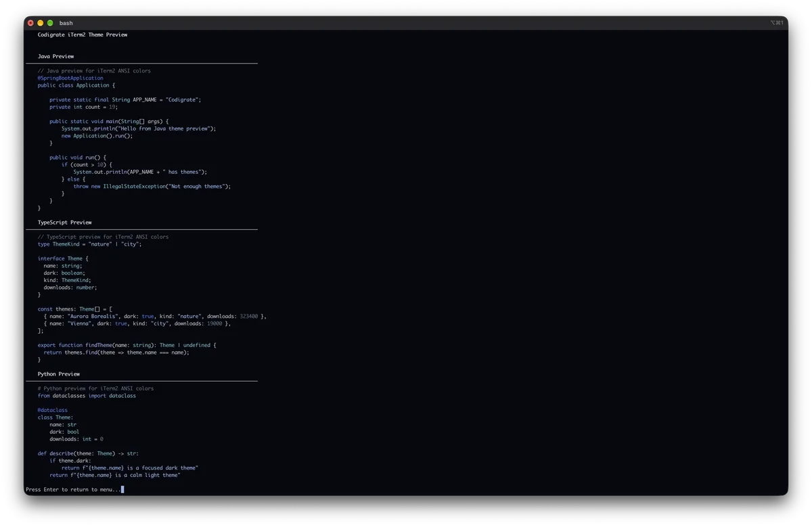Click the '# Python preview for iTerm2 ANSI colors' comment
The width and height of the screenshot is (812, 527).
click(96, 388)
